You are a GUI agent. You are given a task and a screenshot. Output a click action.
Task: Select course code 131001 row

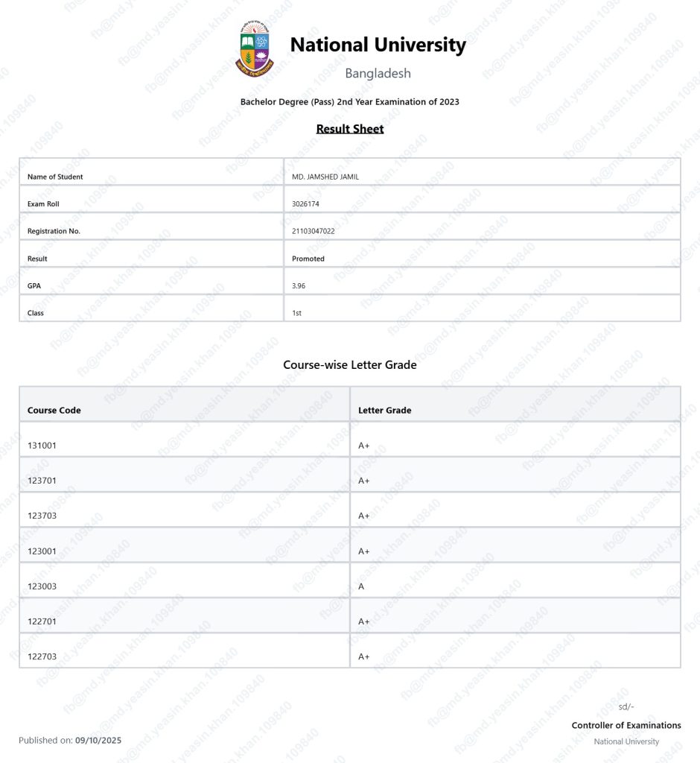[42, 446]
